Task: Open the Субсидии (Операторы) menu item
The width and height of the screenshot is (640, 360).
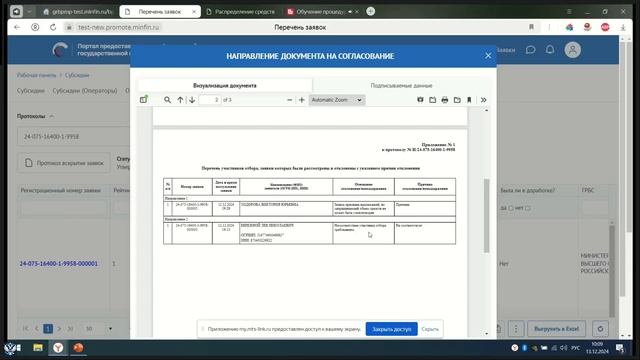Action: click(85, 91)
